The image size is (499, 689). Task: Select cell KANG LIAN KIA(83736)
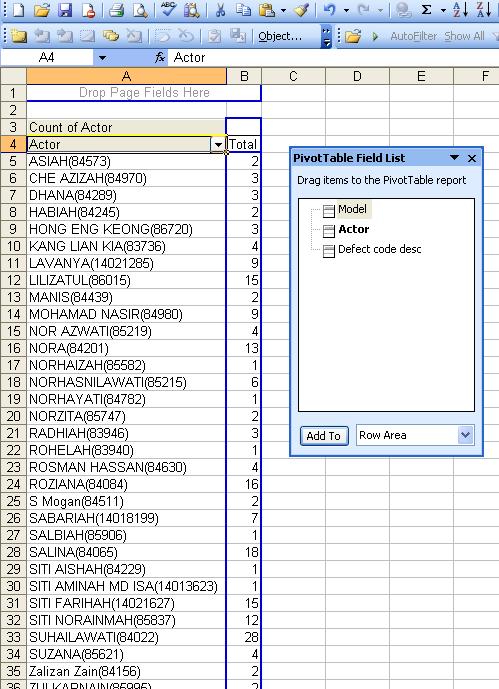coord(127,246)
